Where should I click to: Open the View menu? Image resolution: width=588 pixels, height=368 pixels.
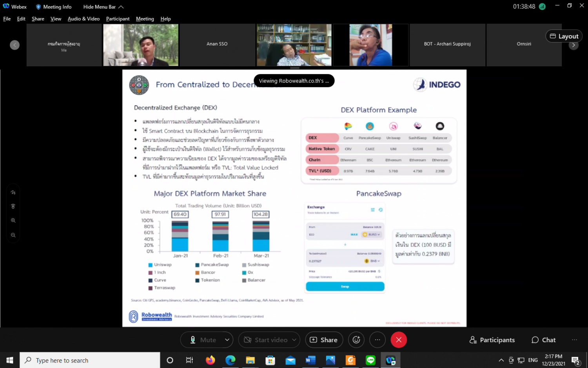click(x=56, y=19)
